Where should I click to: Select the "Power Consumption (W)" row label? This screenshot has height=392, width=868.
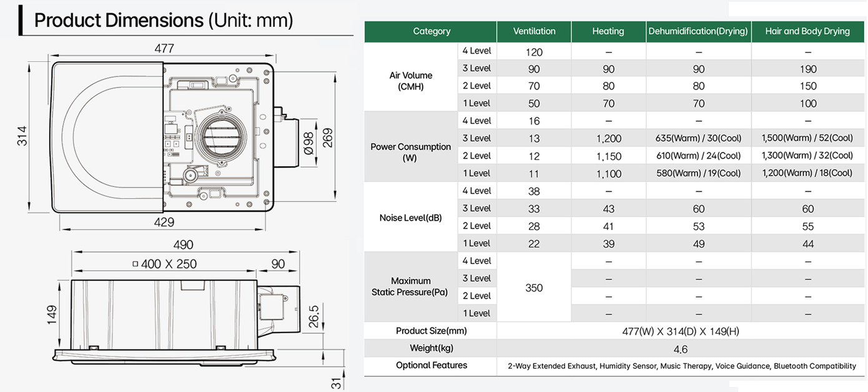pyautogui.click(x=410, y=152)
